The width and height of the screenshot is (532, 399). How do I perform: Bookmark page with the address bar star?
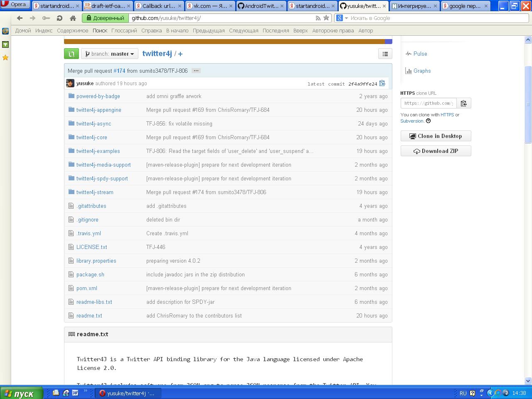click(326, 18)
